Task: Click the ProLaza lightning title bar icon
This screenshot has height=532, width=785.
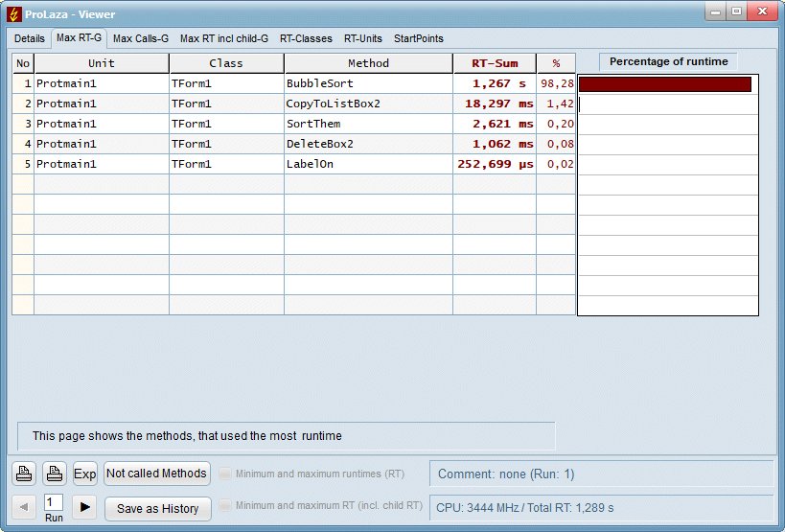Action: click(x=14, y=12)
